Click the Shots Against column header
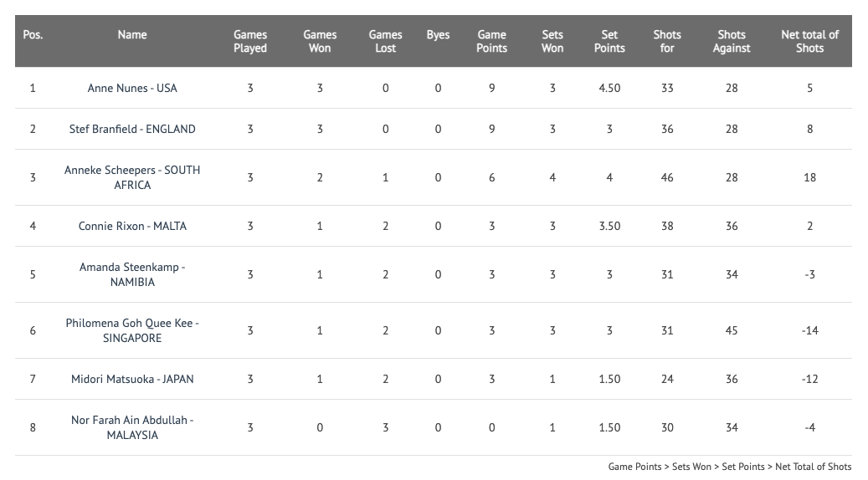This screenshot has height=480, width=868. [732, 42]
